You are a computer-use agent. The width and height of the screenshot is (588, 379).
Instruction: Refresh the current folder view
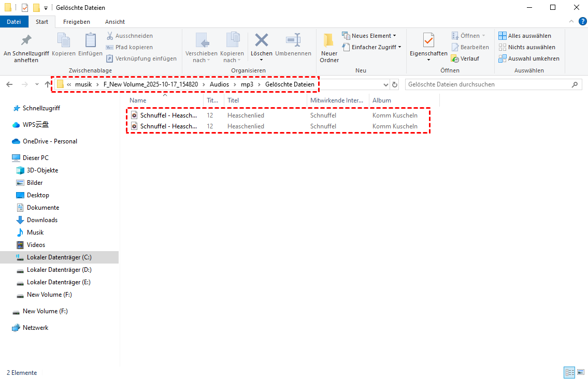click(x=395, y=84)
